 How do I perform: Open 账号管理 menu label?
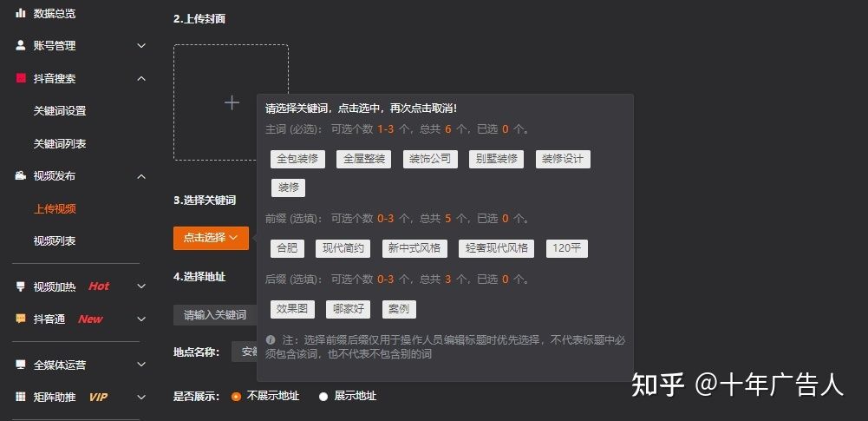[x=55, y=46]
